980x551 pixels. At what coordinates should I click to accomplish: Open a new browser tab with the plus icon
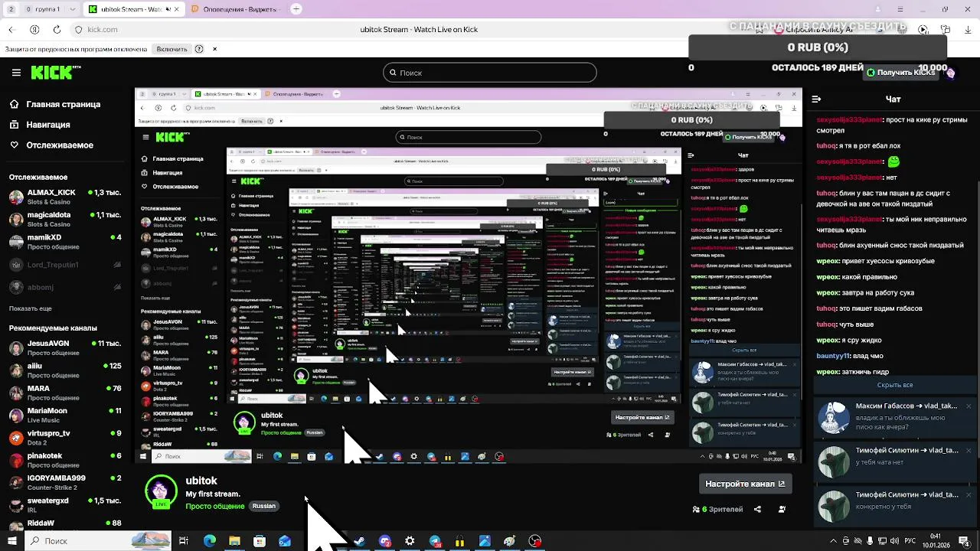pos(296,9)
